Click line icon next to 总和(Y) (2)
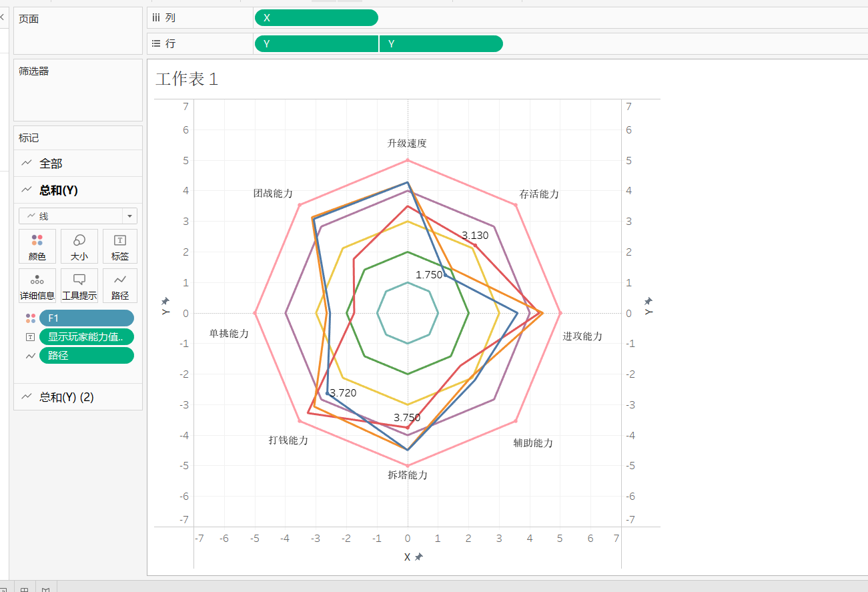868x592 pixels. pos(27,396)
